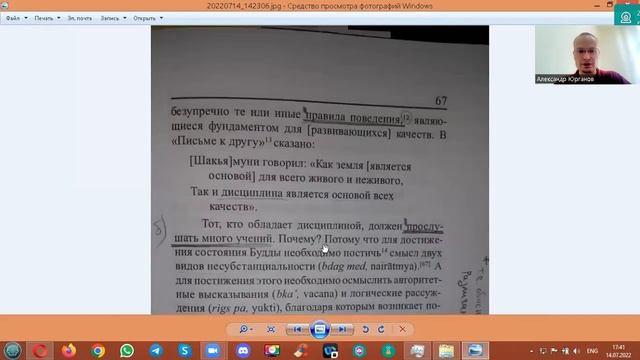This screenshot has width=640, height=360.
Task: Open the file explorer folder taskbar icon
Action: [x=446, y=351]
